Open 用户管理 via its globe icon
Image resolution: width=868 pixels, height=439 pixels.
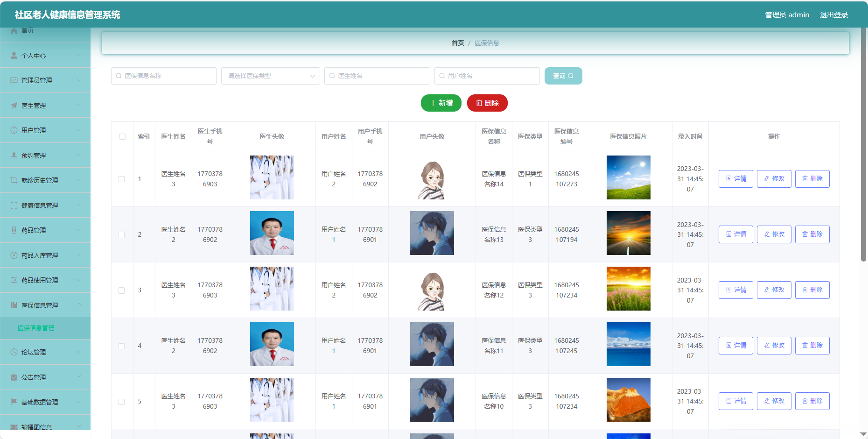coord(14,130)
